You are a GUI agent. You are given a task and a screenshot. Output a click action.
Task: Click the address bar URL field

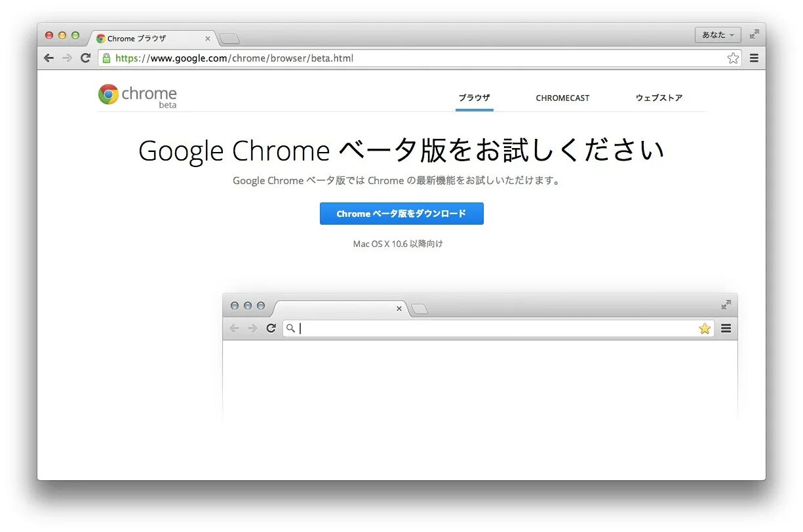420,58
